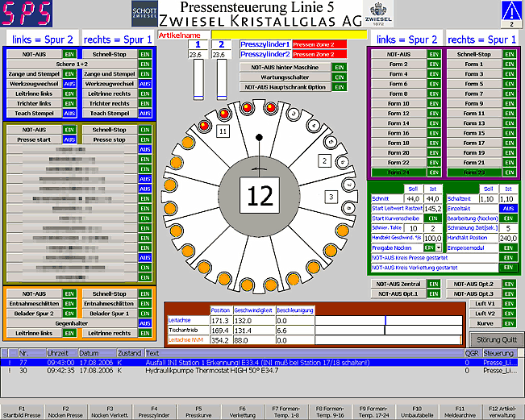
Task: Toggle Teach Stempel AUS in links Spur 2
Action: (69, 114)
